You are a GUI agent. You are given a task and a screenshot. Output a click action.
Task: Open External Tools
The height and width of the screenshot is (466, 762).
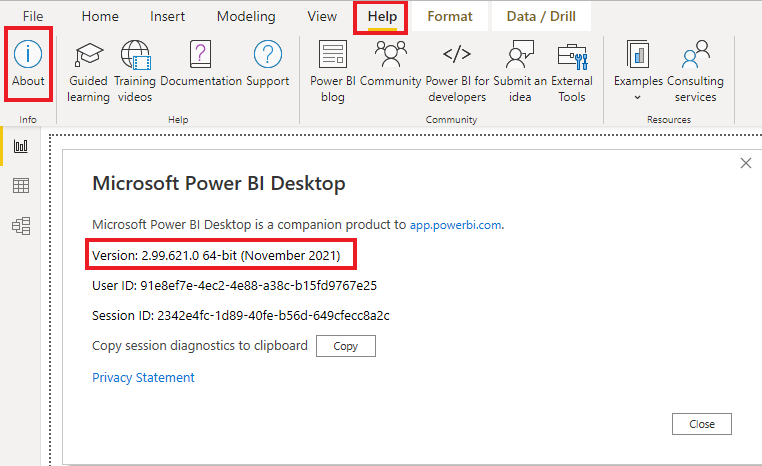click(x=572, y=72)
